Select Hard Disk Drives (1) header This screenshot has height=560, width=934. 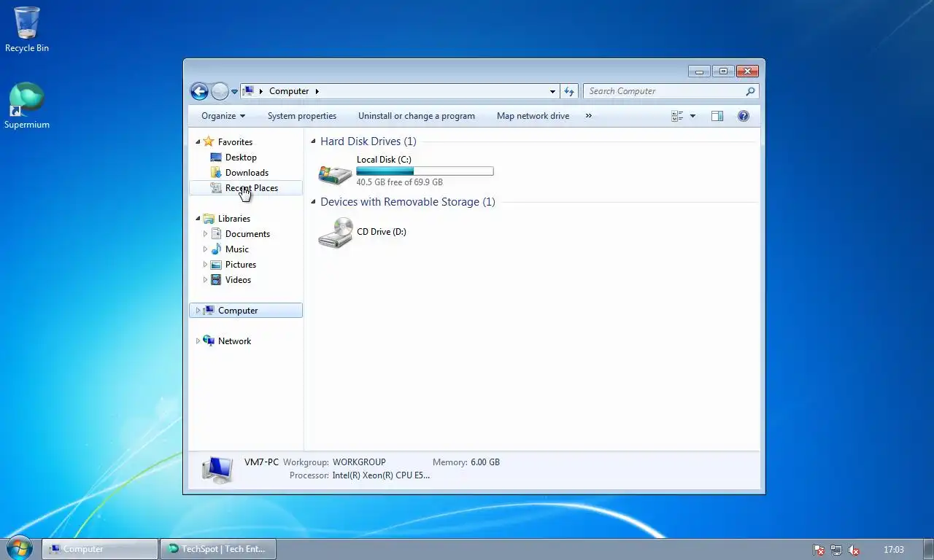click(368, 141)
